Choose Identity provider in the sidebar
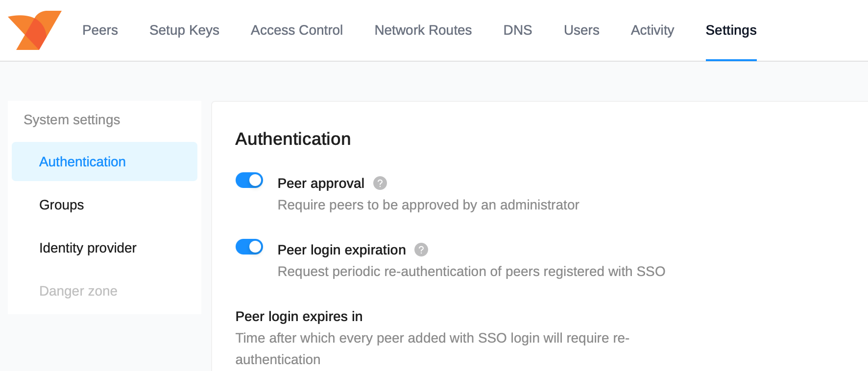Screen dimensions: 868x371 coord(88,248)
